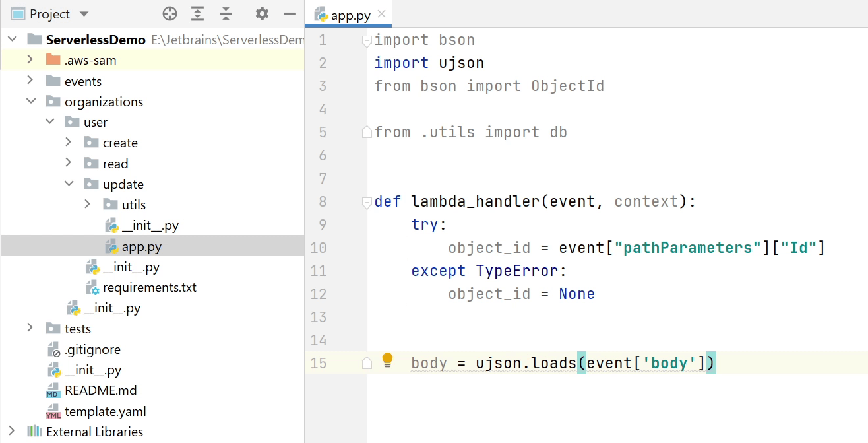The width and height of the screenshot is (868, 443).
Task: Toggle fold marker at lambda_handler definition
Action: [x=367, y=203]
